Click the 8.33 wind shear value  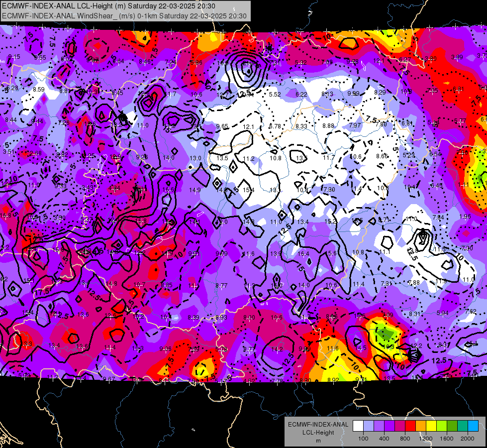[x=301, y=126]
